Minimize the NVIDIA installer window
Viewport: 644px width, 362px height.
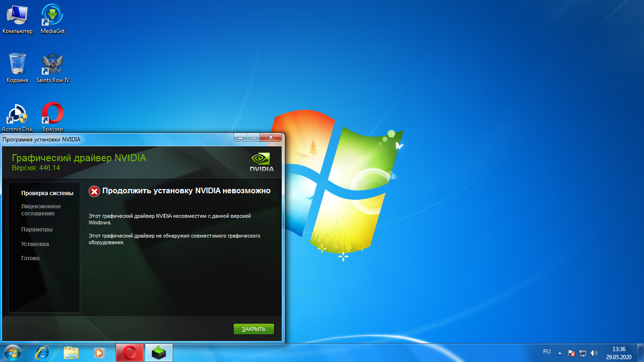click(240, 137)
